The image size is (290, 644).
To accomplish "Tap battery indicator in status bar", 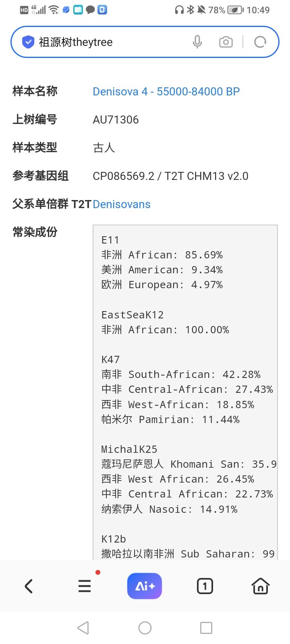I will click(x=236, y=10).
